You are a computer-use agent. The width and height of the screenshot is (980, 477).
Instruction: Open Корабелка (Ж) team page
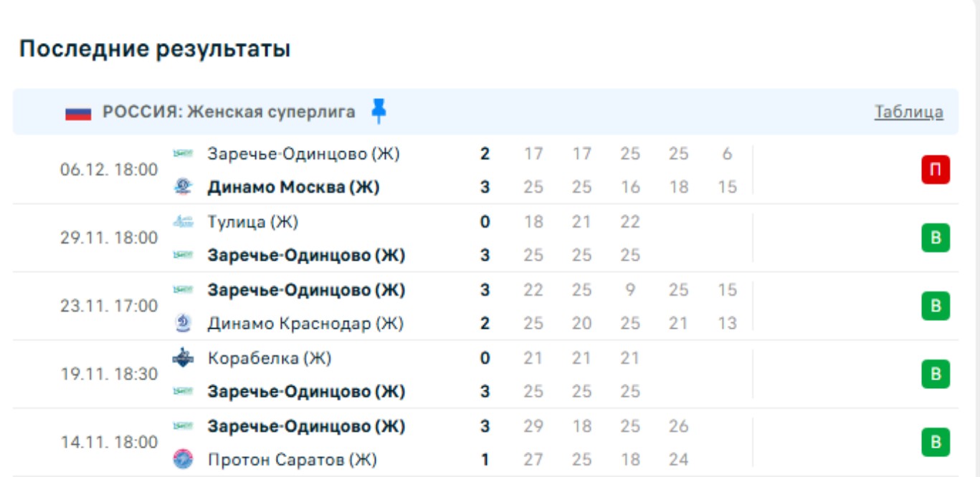point(269,358)
